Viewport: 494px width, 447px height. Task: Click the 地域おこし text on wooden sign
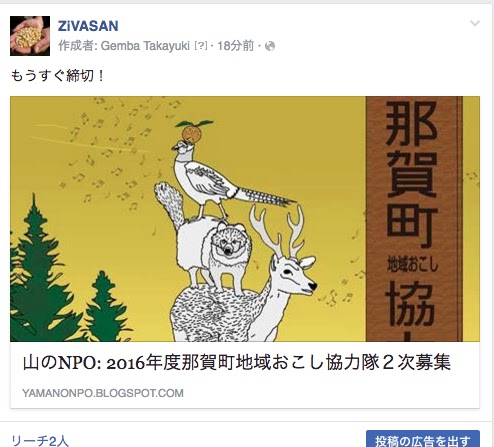coord(412,265)
